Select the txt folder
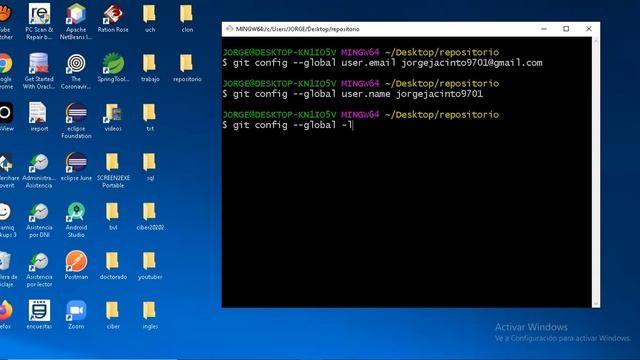This screenshot has height=360, width=640. tap(150, 117)
